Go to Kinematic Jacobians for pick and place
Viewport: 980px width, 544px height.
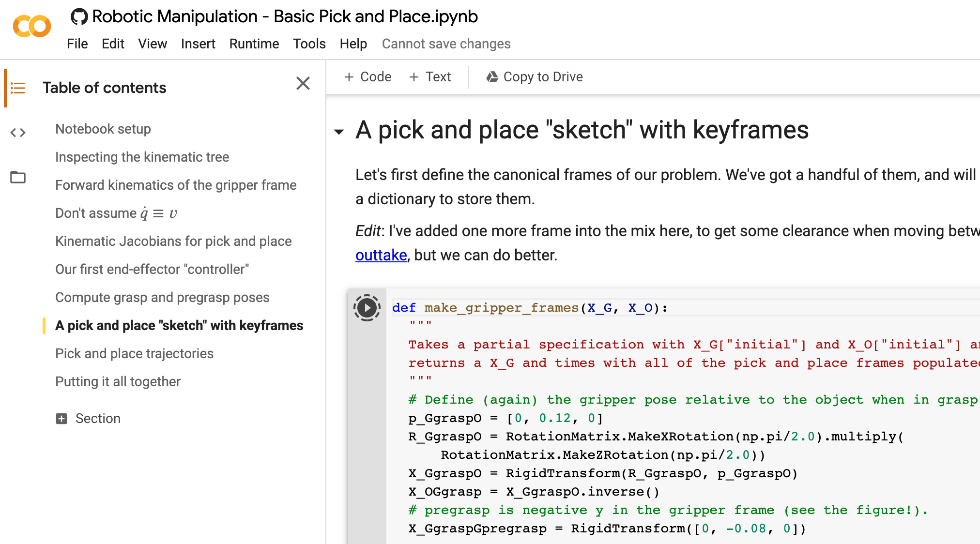173,242
